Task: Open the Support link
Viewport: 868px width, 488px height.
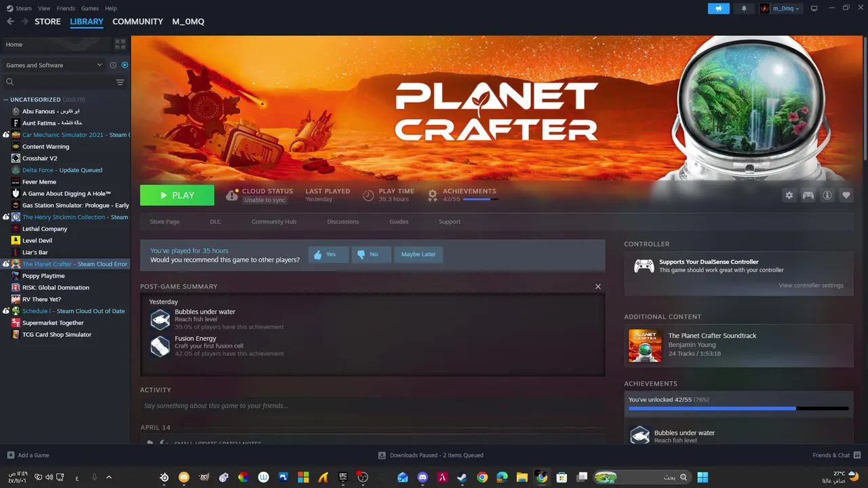Action: tap(450, 222)
